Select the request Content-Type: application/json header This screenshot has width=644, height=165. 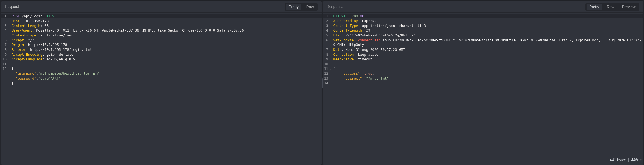tap(42, 35)
